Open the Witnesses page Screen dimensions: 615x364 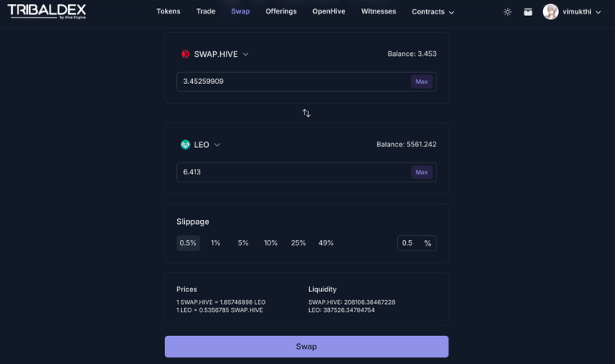tap(379, 11)
